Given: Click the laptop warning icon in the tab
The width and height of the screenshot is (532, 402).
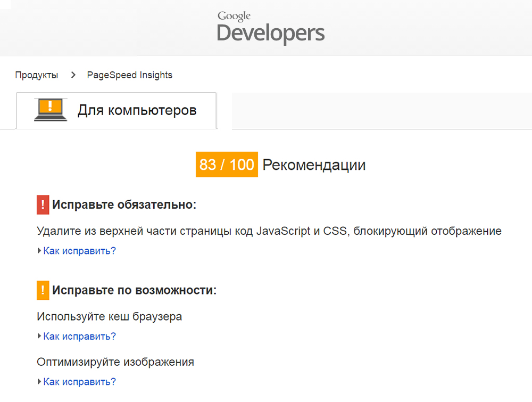Looking at the screenshot, I should coord(51,110).
